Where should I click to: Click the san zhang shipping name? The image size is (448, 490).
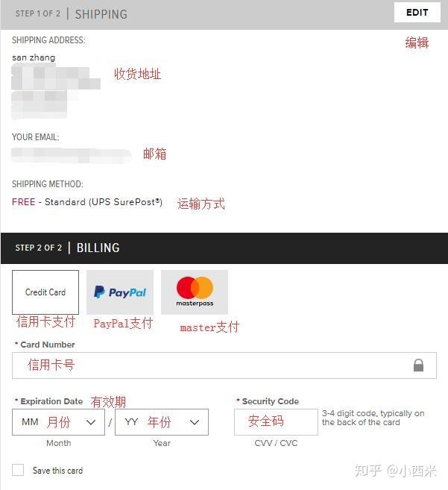tap(34, 57)
